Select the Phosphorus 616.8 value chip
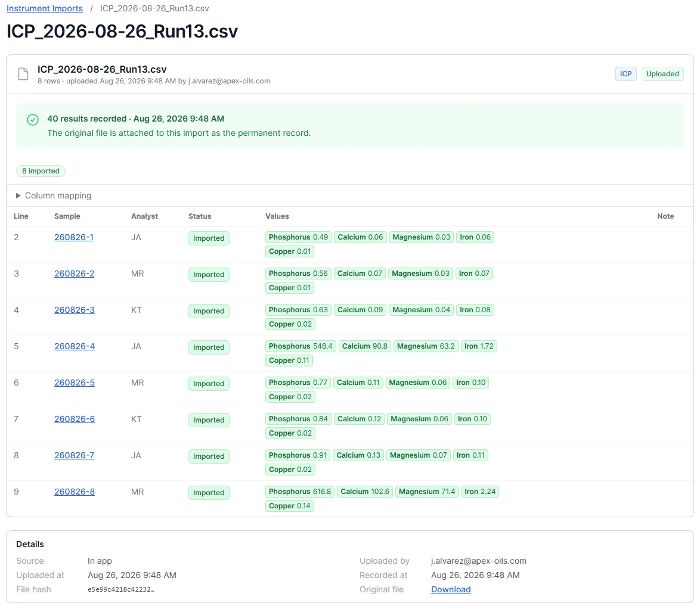The height and width of the screenshot is (609, 700). pos(299,492)
